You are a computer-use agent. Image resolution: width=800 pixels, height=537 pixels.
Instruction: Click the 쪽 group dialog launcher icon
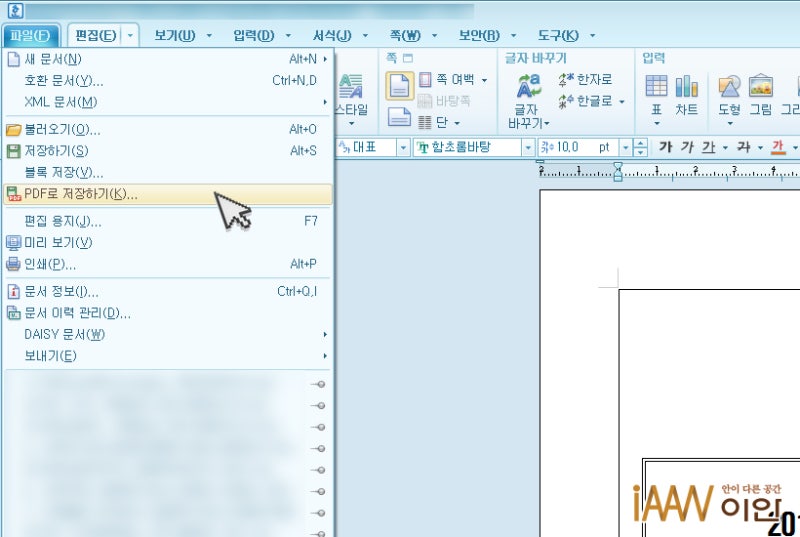click(x=408, y=58)
